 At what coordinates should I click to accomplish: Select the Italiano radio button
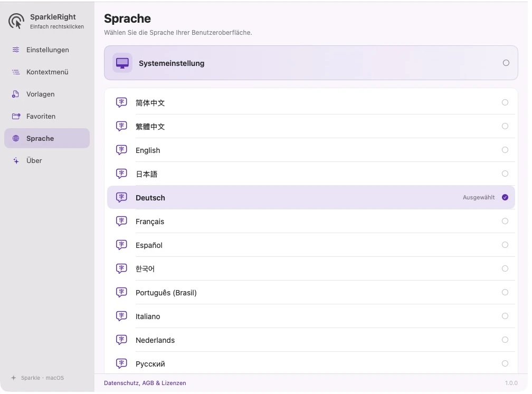point(505,316)
